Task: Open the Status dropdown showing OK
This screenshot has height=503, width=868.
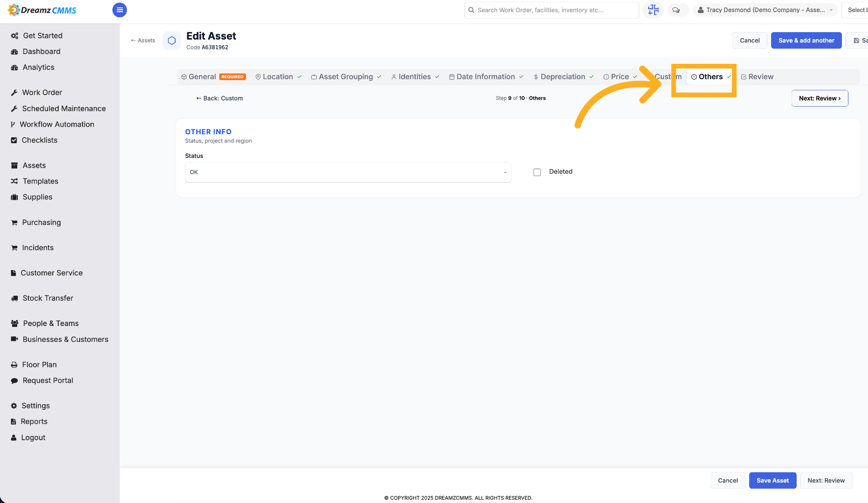Action: click(348, 172)
